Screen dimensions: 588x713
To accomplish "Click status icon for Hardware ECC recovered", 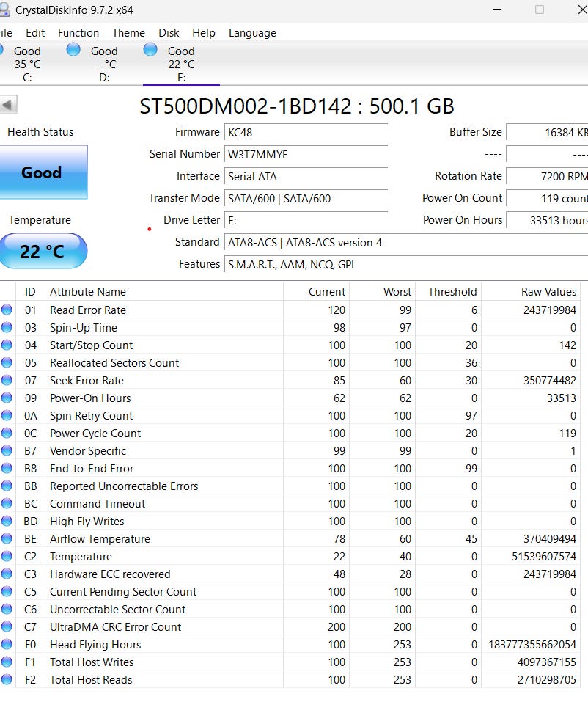I will click(7, 574).
